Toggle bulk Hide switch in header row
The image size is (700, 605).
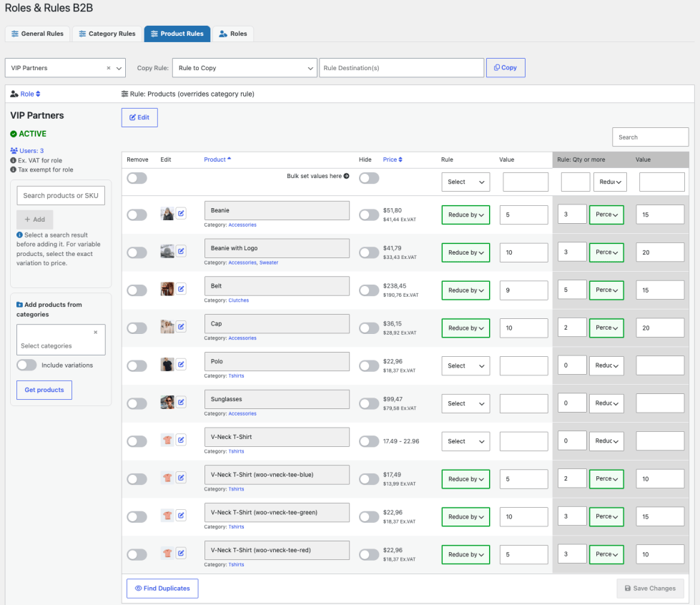(x=369, y=178)
